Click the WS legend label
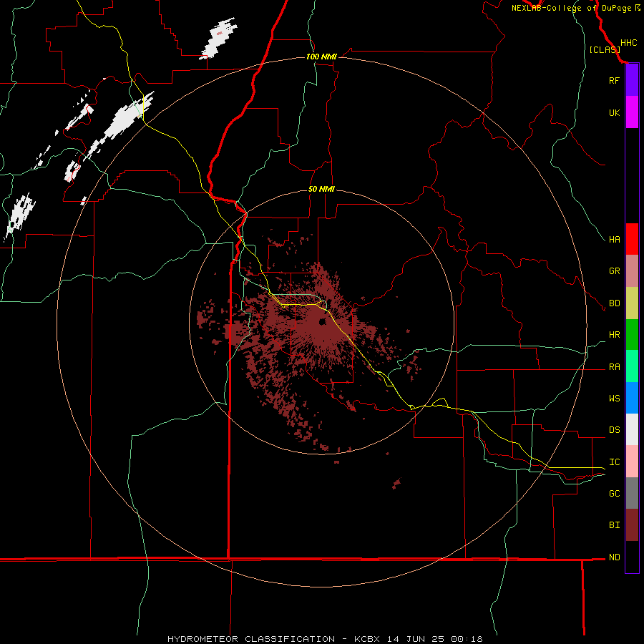This screenshot has height=644, width=644. 614,399
